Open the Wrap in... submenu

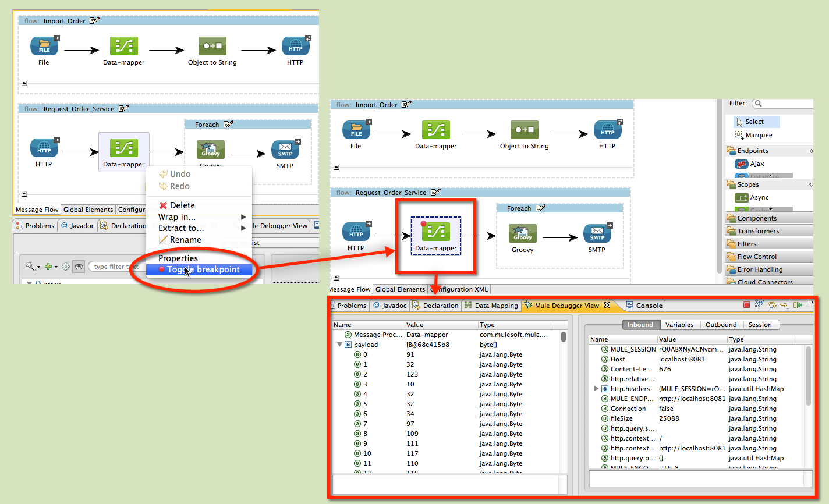point(177,217)
